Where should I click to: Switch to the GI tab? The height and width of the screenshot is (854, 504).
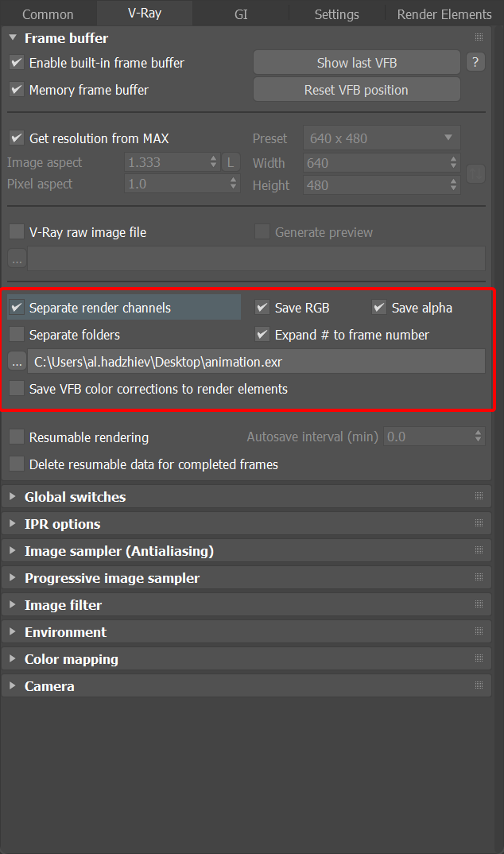[240, 14]
